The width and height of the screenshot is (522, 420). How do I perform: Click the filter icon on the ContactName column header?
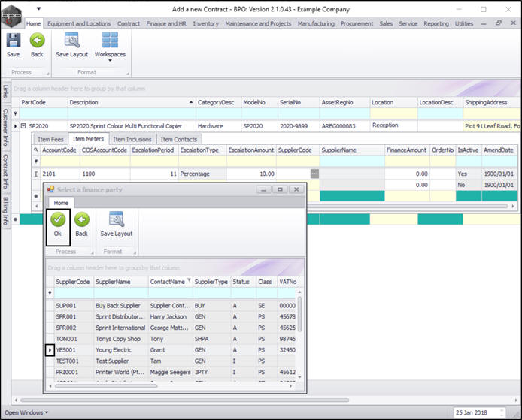[188, 279]
